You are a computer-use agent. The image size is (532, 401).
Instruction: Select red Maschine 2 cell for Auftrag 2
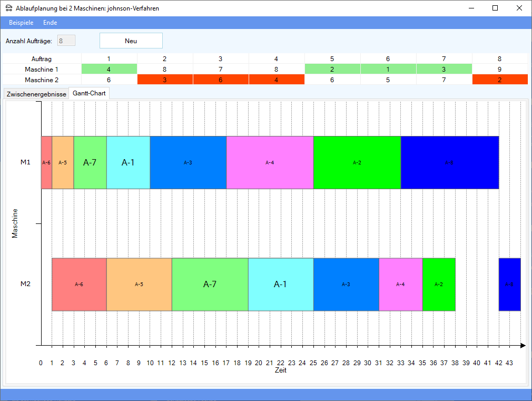tap(165, 80)
